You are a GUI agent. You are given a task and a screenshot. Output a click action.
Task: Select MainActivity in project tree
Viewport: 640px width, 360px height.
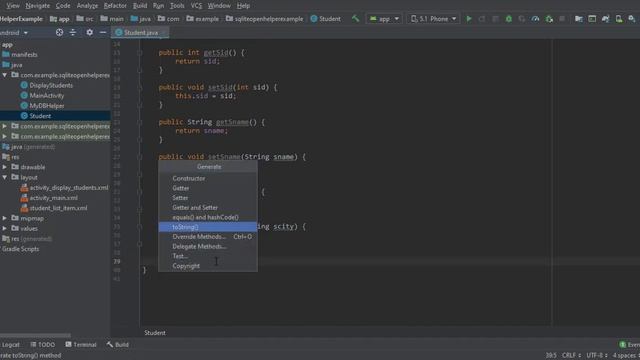coord(47,96)
